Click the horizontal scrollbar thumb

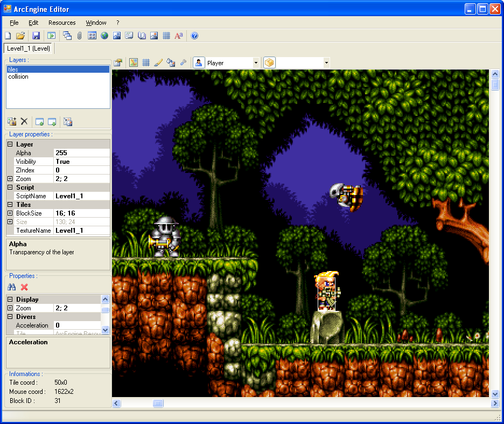tap(158, 403)
